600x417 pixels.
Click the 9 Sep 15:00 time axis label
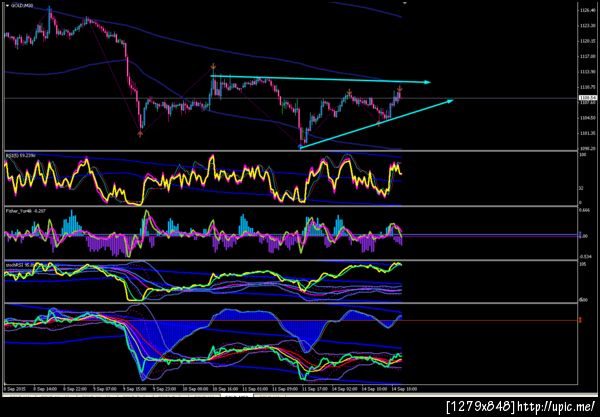(135, 389)
